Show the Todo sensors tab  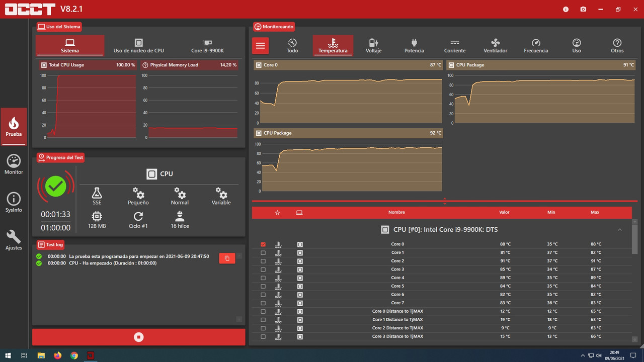coord(292,45)
